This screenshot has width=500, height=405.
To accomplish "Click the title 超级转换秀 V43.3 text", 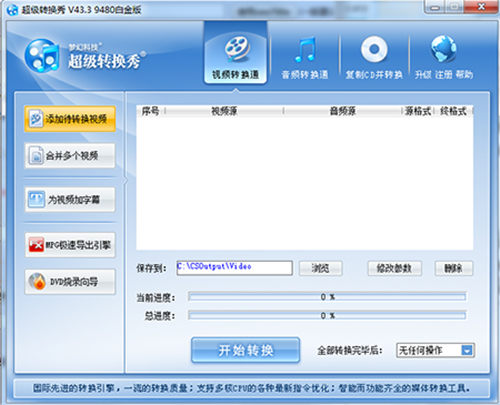I will click(82, 10).
